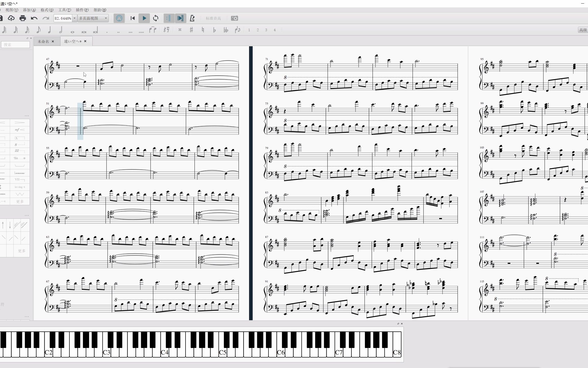Select the let ring palette item
The width and height of the screenshot is (588, 368).
(20, 187)
